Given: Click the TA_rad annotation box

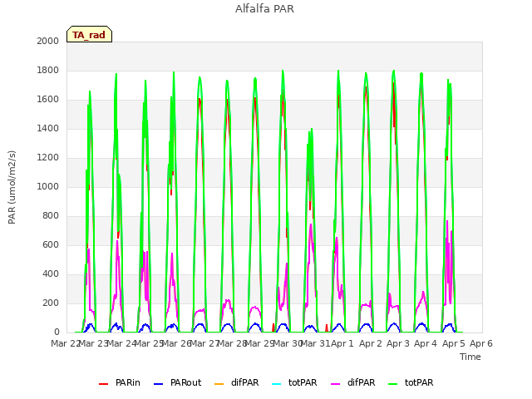Looking at the screenshot, I should point(89,34).
